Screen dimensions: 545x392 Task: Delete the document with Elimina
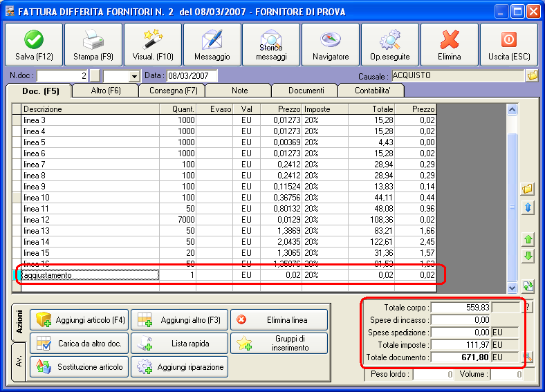point(449,44)
